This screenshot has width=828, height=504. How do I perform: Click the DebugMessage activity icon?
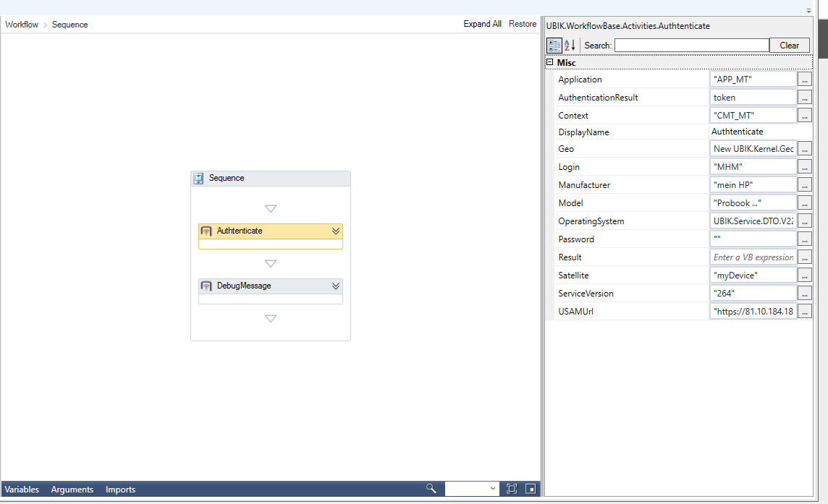click(x=206, y=286)
